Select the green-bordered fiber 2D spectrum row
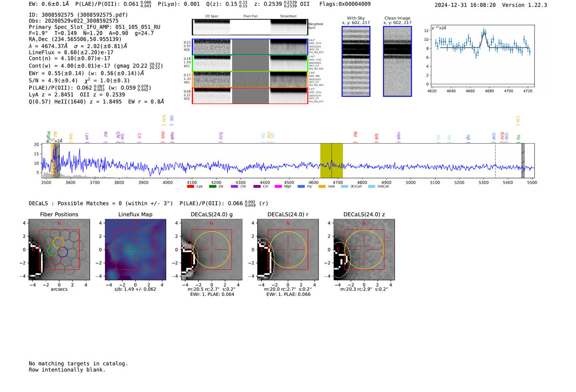This screenshot has height=392, width=576. pos(250,63)
